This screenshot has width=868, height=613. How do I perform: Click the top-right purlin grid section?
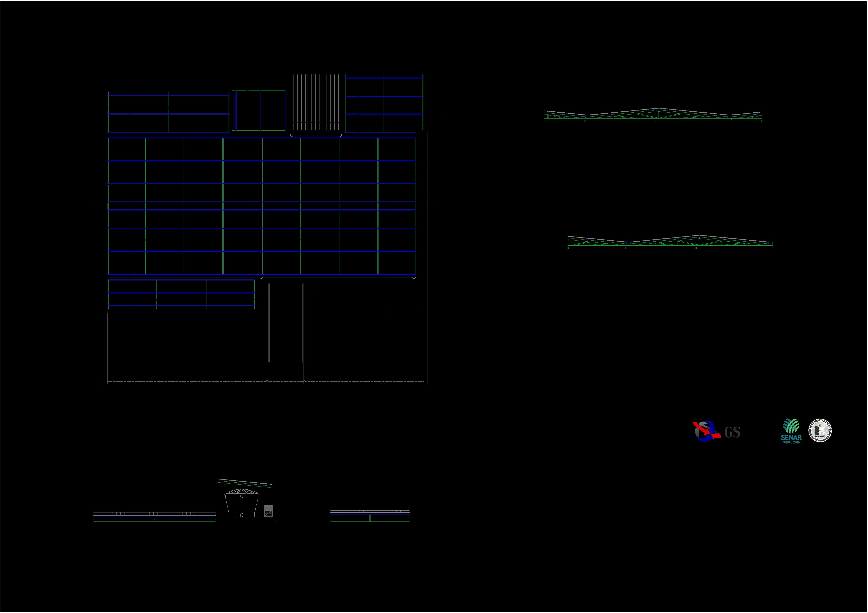click(x=384, y=104)
